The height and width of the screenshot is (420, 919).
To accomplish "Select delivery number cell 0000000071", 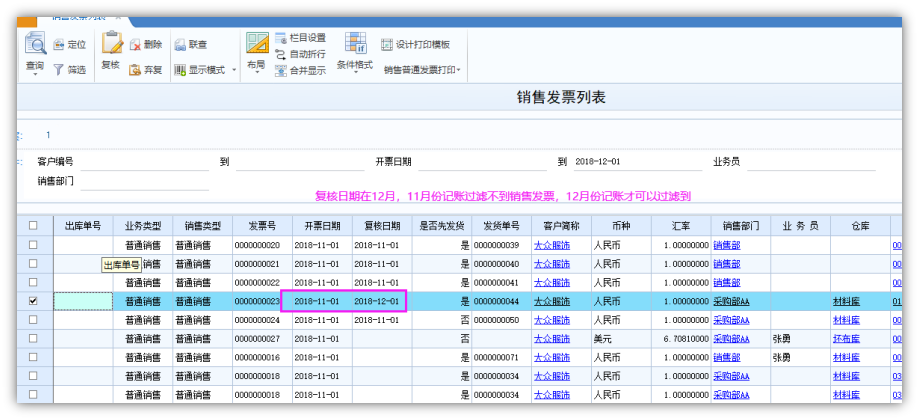I will point(502,357).
